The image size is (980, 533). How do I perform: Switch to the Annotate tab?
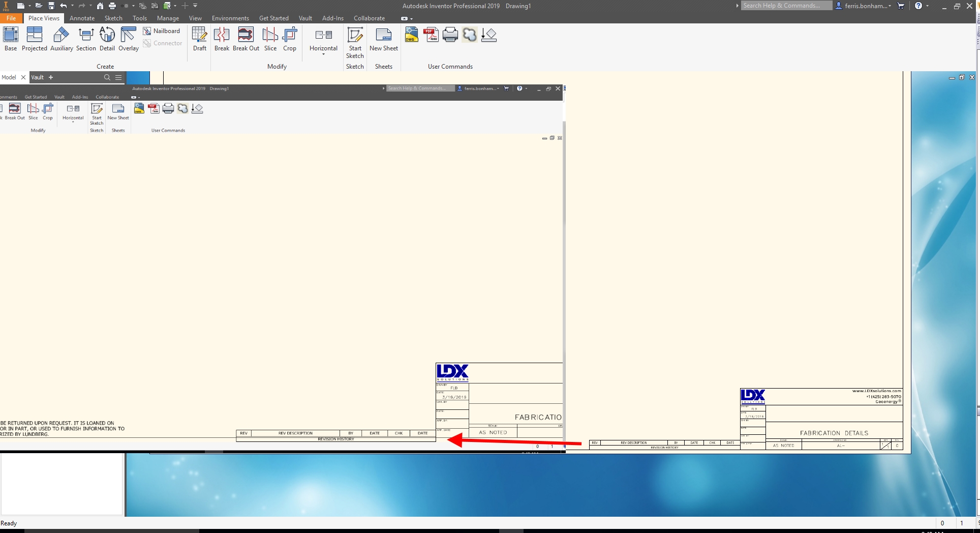82,18
